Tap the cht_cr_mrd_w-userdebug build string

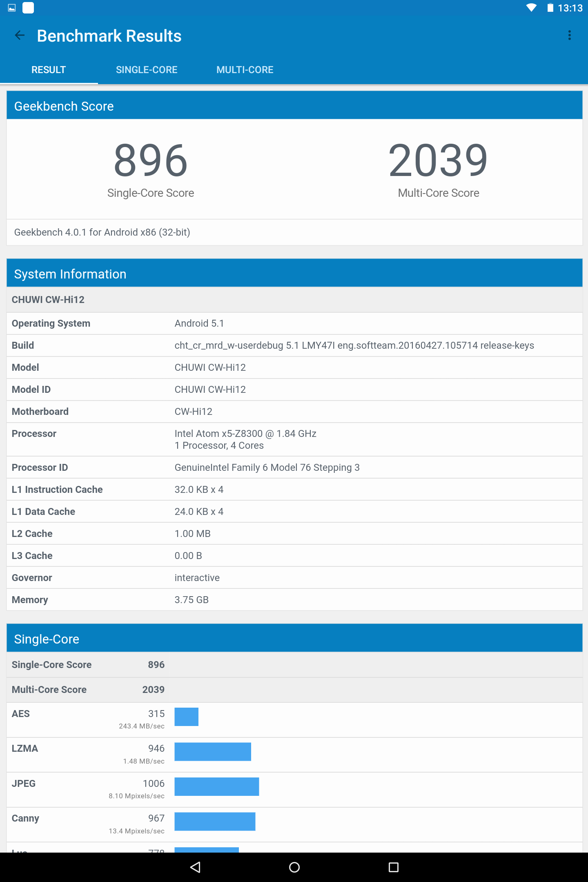[x=354, y=345]
